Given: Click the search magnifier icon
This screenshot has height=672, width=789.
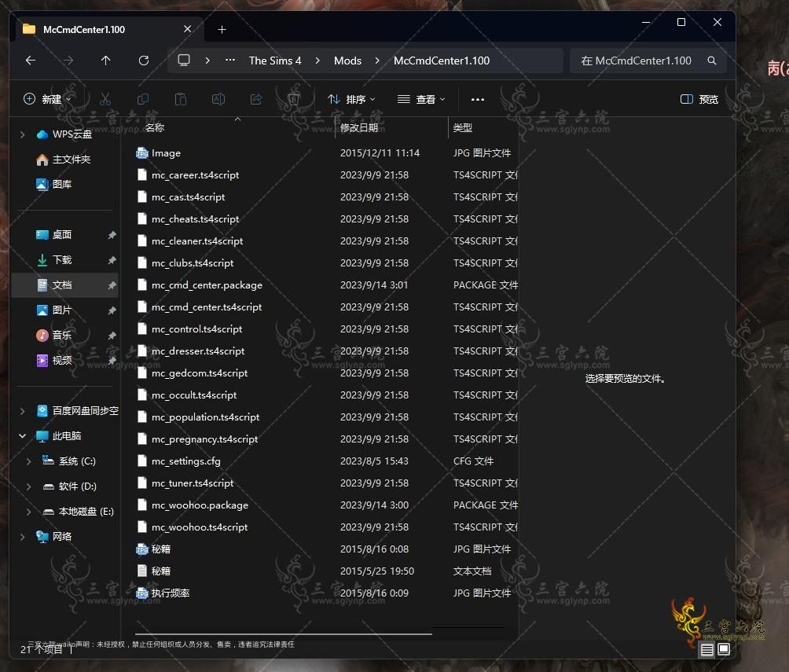Looking at the screenshot, I should pos(711,61).
